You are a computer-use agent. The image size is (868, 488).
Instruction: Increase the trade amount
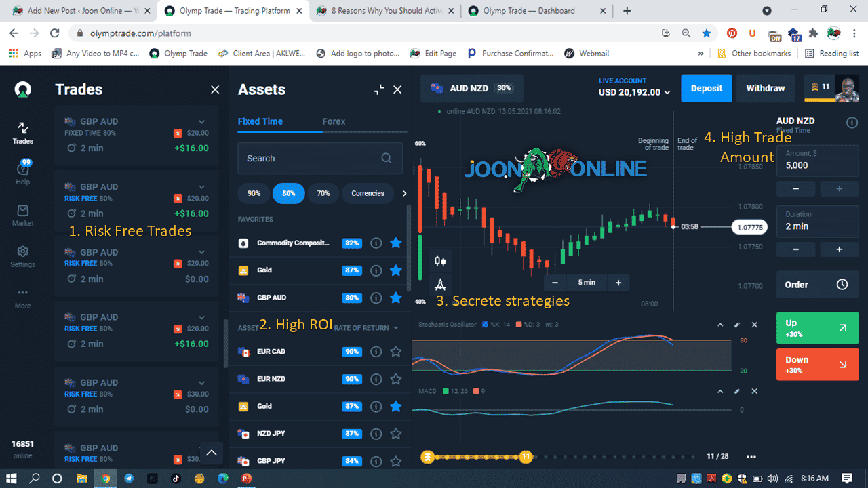(x=839, y=188)
